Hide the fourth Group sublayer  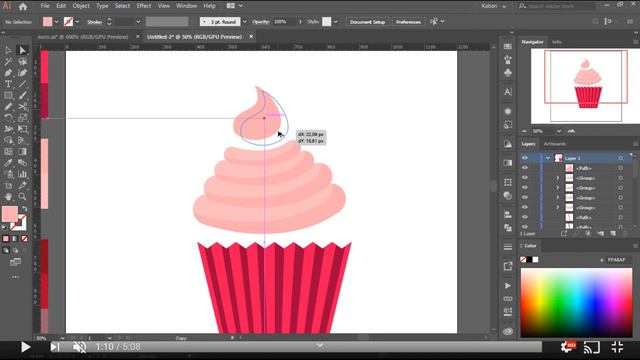[525, 207]
